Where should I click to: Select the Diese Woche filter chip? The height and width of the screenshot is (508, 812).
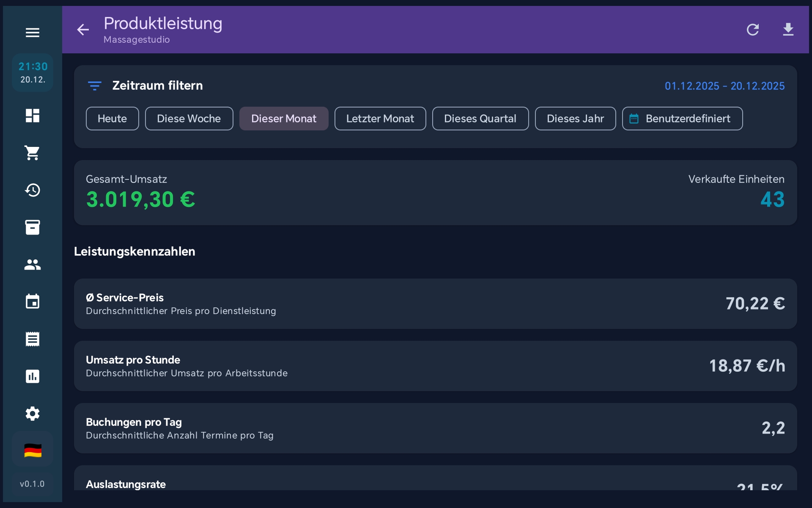pos(189,119)
